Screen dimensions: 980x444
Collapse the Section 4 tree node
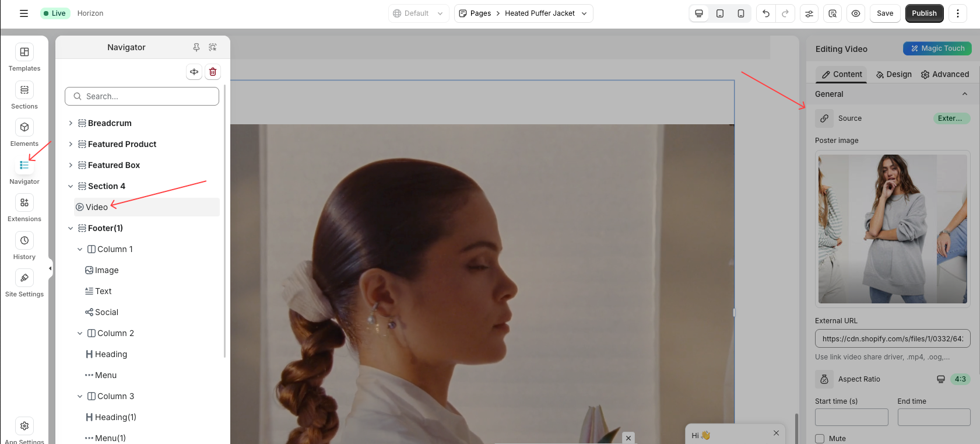click(71, 186)
